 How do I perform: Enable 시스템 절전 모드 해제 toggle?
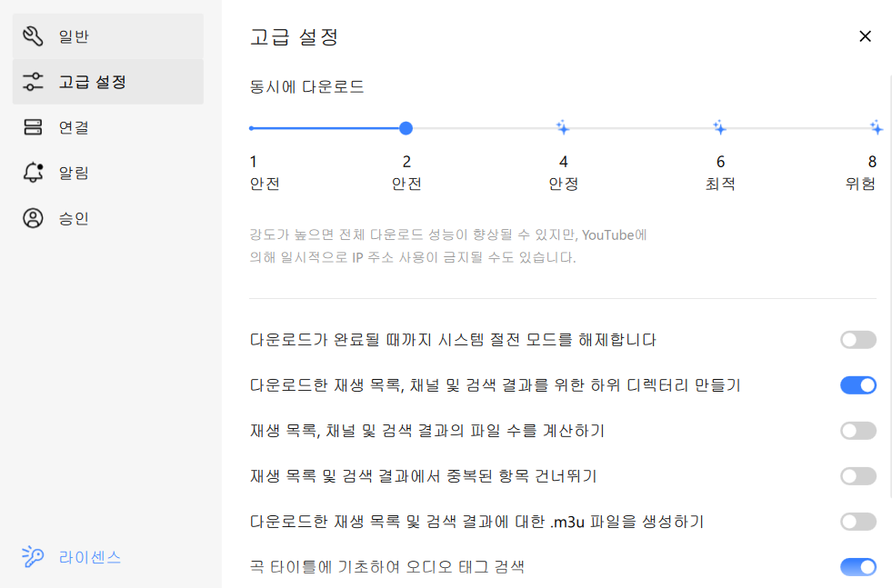[857, 340]
